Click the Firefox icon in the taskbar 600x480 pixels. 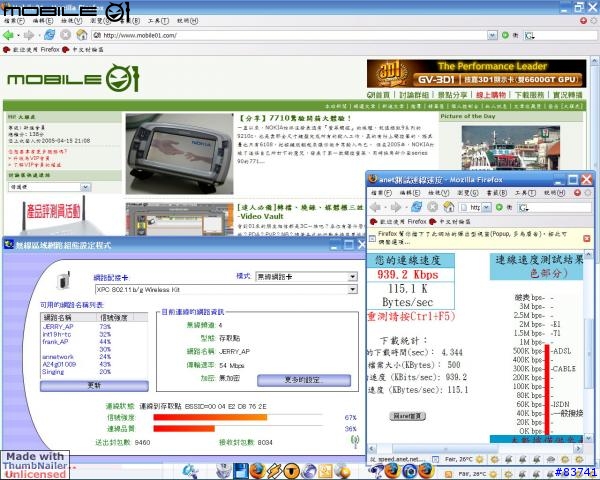257,469
